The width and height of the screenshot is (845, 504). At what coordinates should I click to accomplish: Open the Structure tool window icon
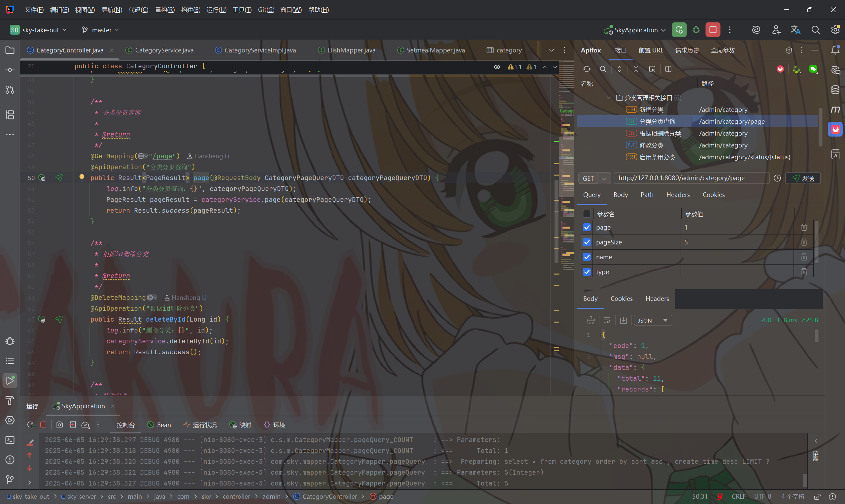[10, 115]
